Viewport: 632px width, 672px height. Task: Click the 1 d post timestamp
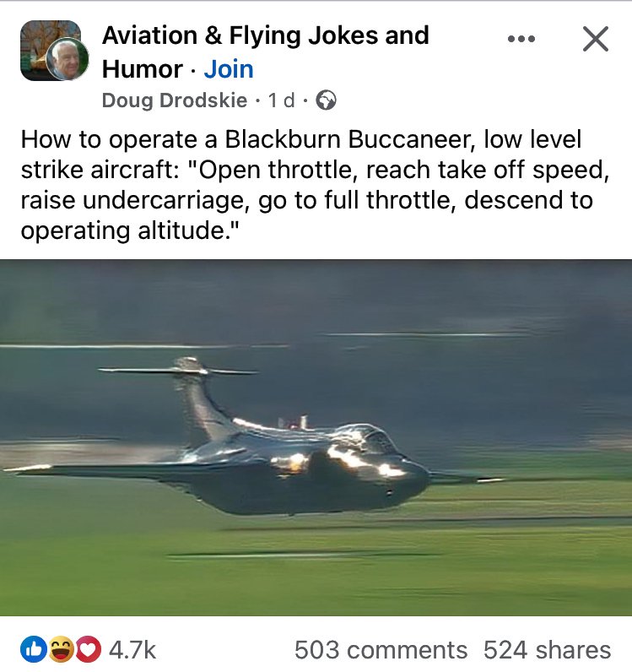[282, 100]
